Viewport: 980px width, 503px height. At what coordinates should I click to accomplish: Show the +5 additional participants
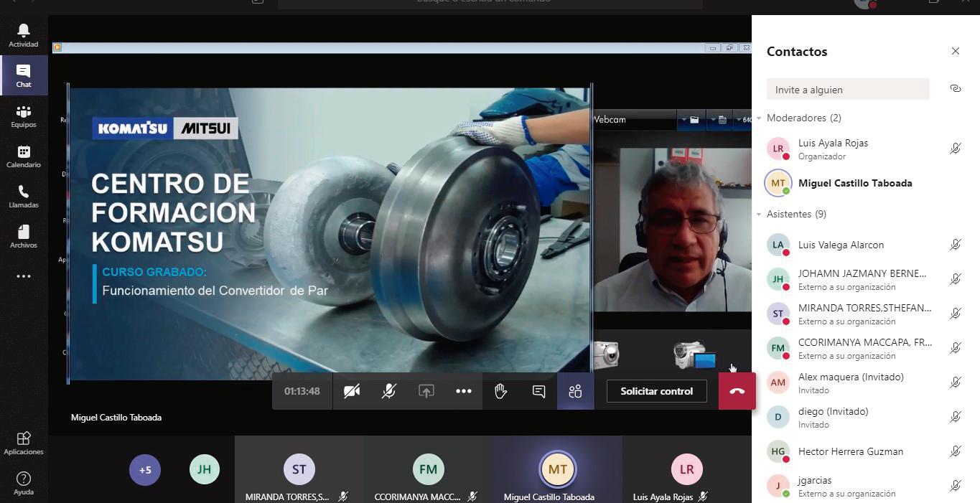(145, 470)
